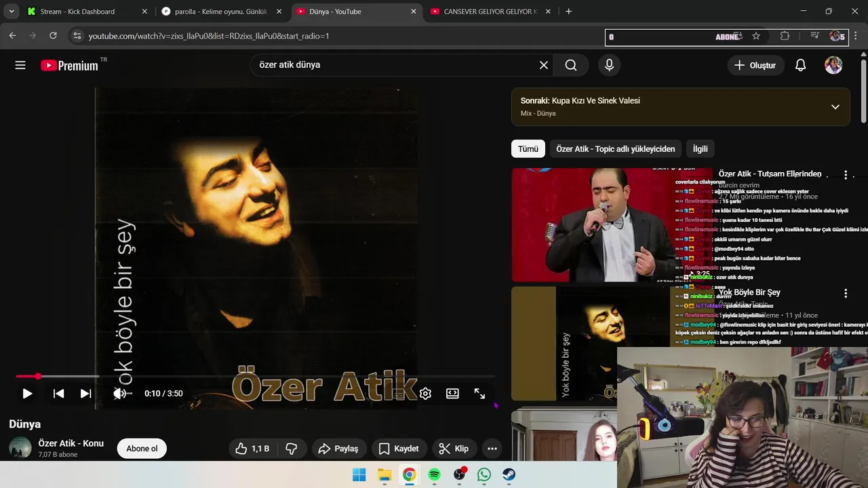Switch to the parolla - Kelime oyunu tab
The height and width of the screenshot is (488, 868).
[222, 12]
